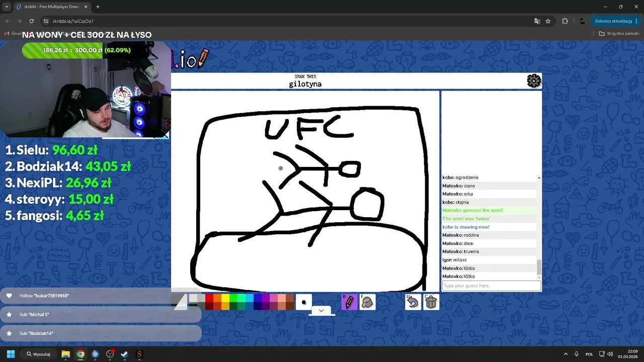Open the brush size selector
Viewport: 644px width, 362px height.
303,302
